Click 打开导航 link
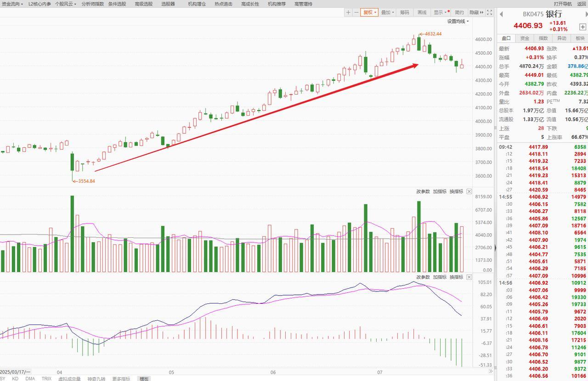 (x=563, y=4)
